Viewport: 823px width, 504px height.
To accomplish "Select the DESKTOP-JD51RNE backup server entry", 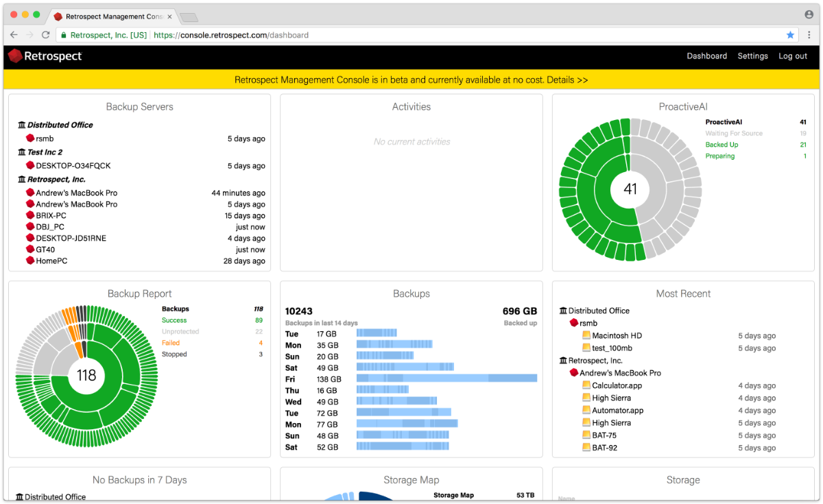I will click(71, 239).
